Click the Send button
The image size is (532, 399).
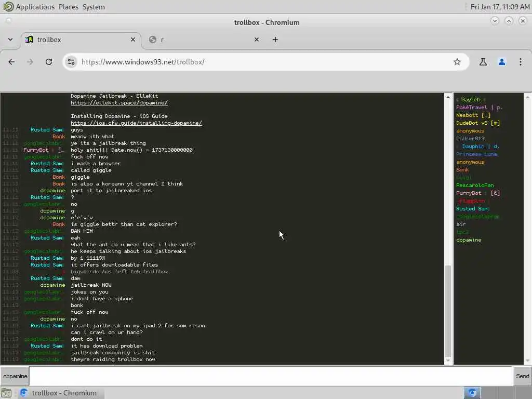tap(522, 376)
